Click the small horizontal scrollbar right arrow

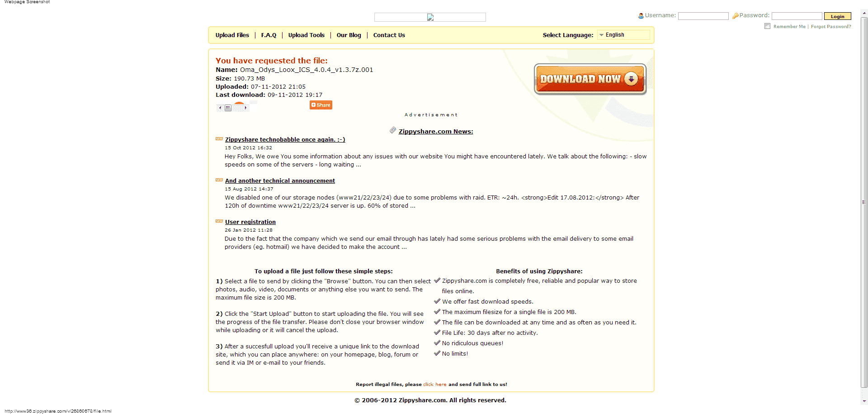pos(245,108)
